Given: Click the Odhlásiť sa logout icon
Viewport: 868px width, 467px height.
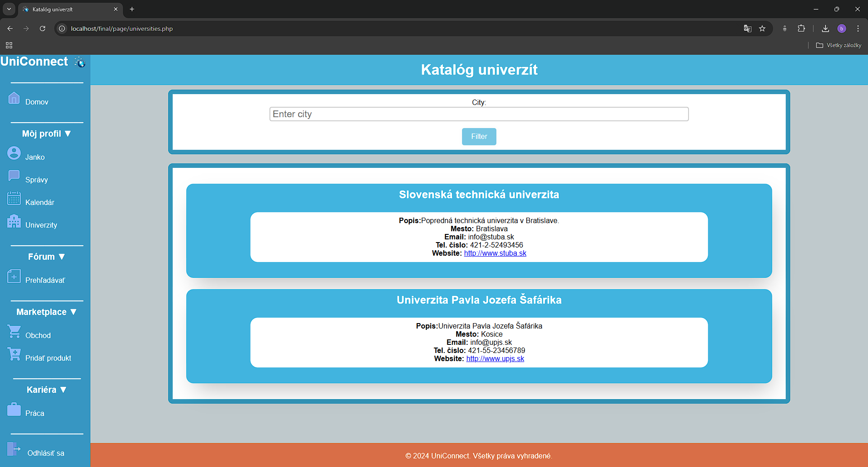Looking at the screenshot, I should [14, 449].
